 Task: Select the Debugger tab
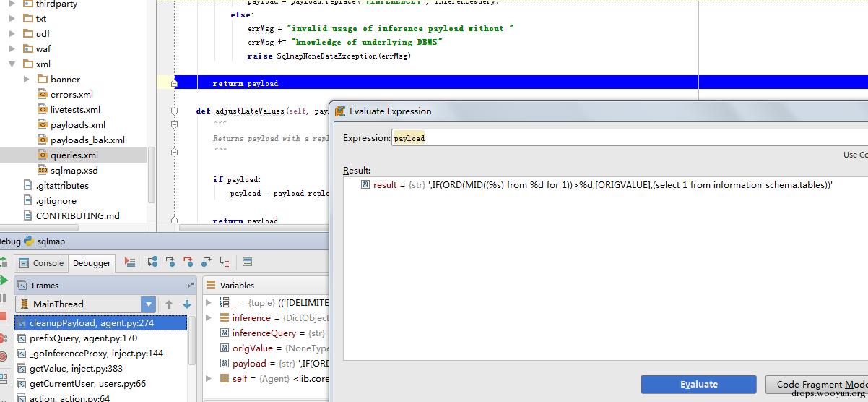tap(92, 263)
